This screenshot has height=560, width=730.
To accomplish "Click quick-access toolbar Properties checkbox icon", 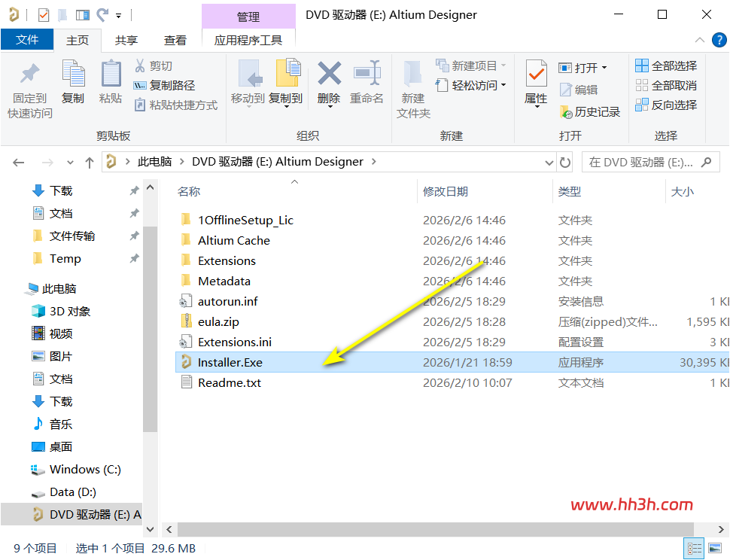I will [44, 15].
